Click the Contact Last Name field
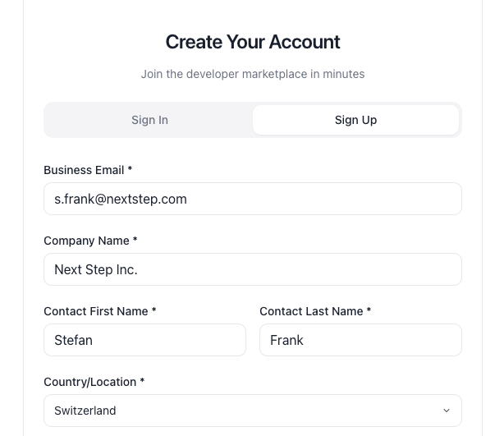The height and width of the screenshot is (436, 504). click(360, 340)
